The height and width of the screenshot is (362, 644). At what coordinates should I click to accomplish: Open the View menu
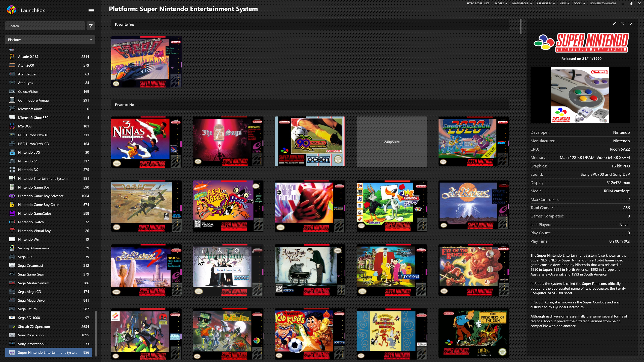click(x=564, y=4)
